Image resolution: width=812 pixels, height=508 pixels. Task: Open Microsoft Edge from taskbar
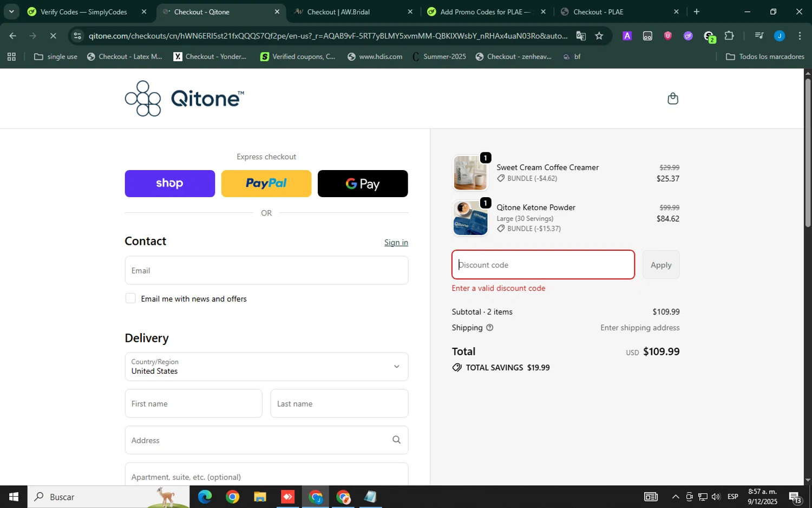[205, 497]
